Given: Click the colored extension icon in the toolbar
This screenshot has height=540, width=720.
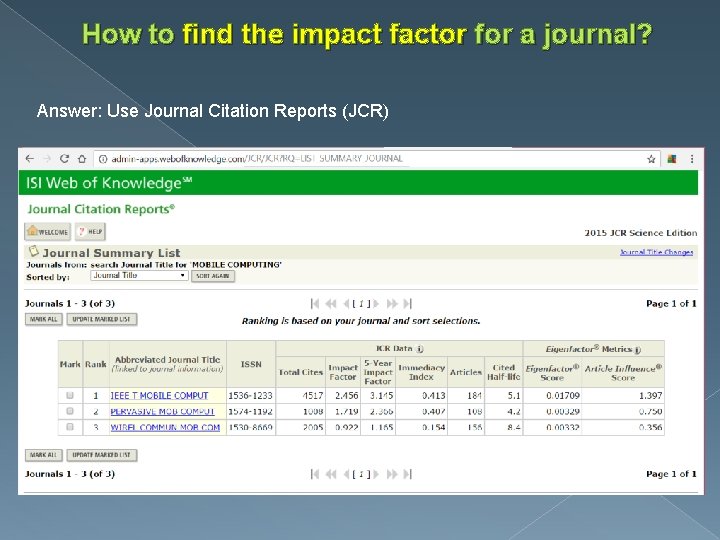Looking at the screenshot, I should 671,159.
